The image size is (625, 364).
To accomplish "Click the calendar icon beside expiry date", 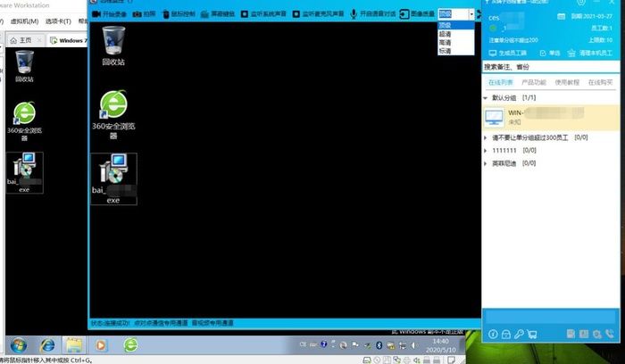I will pyautogui.click(x=561, y=17).
